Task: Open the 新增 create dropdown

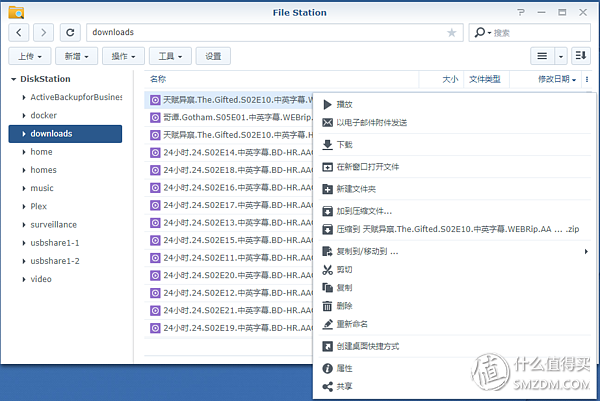Action: (76, 56)
